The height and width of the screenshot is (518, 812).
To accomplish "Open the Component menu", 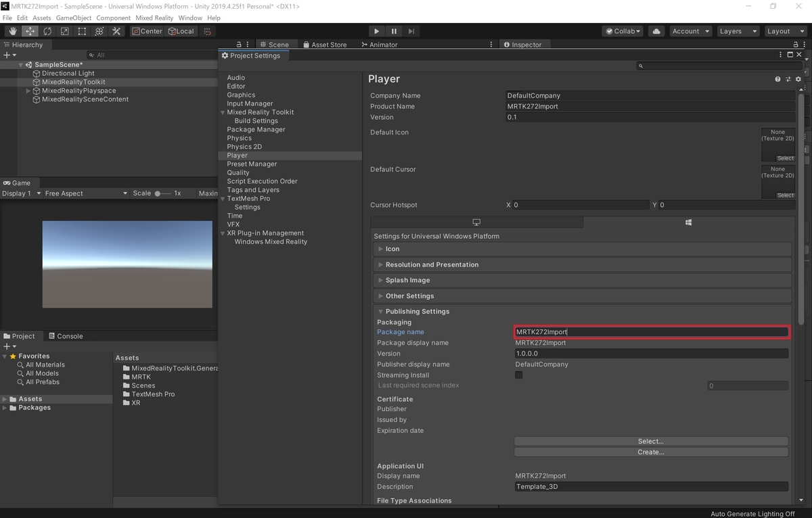I will click(112, 18).
